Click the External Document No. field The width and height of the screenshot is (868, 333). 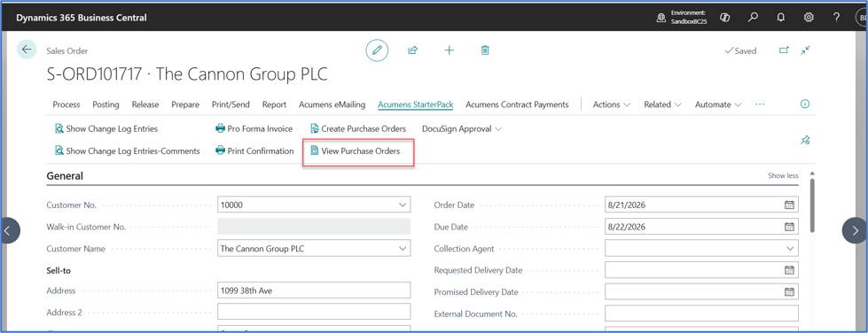pyautogui.click(x=701, y=314)
